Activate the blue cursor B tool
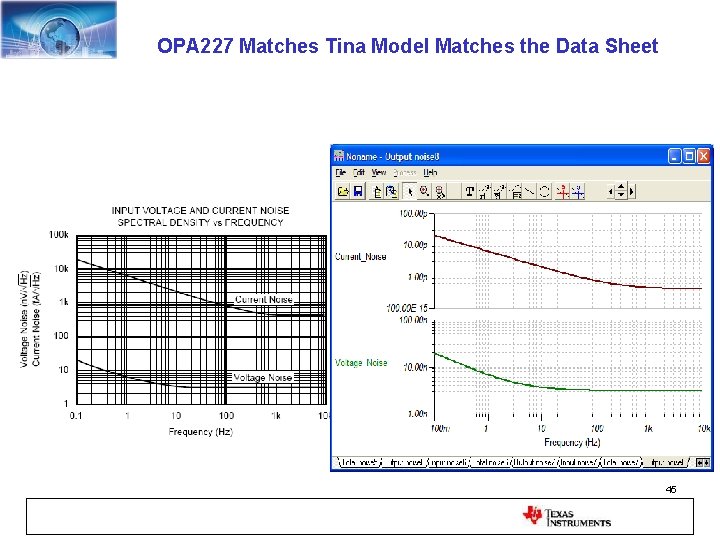Screen dimensions: 720x540 coord(578,191)
